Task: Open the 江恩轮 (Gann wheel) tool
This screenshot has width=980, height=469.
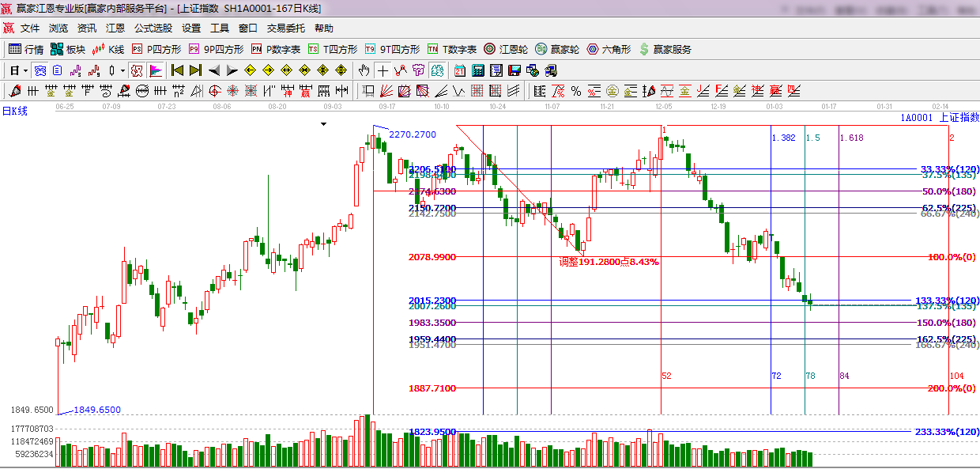Action: coord(507,49)
